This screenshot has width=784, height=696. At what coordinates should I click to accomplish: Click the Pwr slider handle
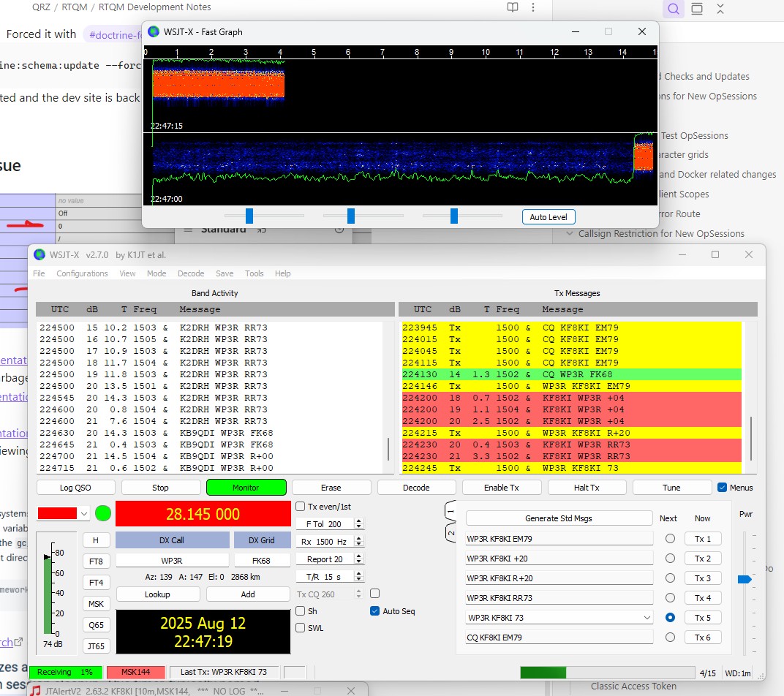click(745, 579)
